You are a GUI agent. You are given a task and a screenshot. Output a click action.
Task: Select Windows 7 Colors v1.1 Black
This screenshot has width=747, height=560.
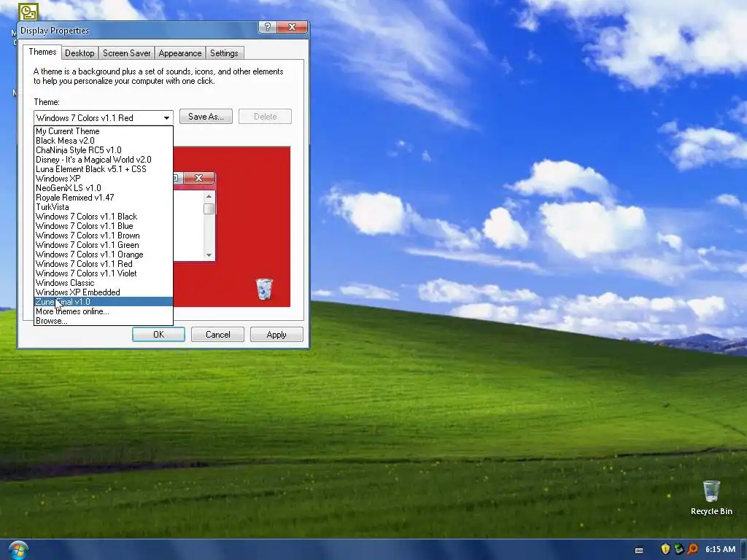coord(104,217)
